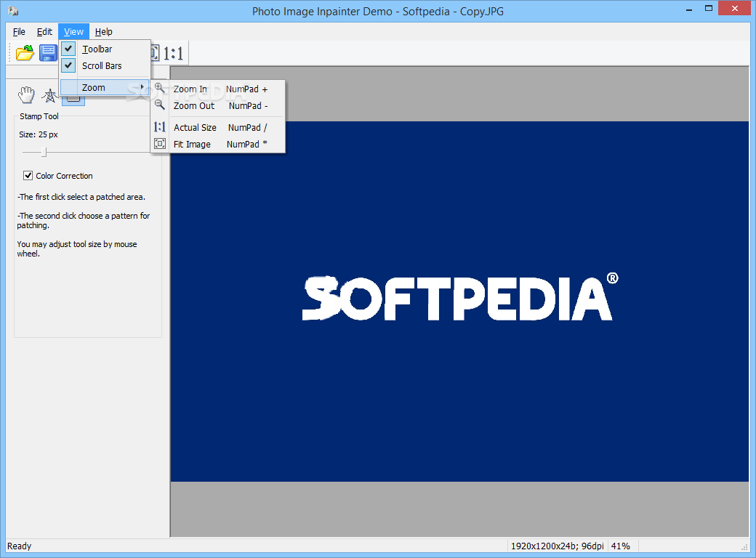Click the '1920x1200x24b; 96dpi' status entry
Viewport: 756px width, 558px height.
pyautogui.click(x=557, y=546)
